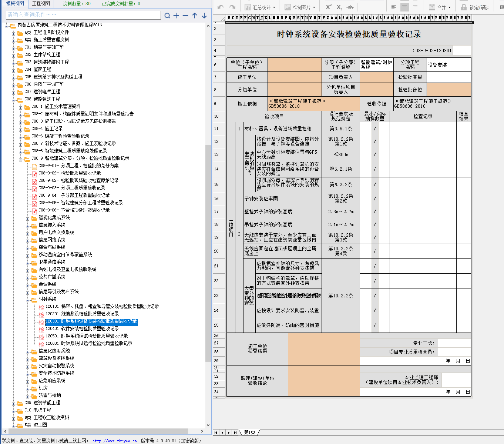
Task: Collapse the C08 智能建筑工程 node
Action: 13,100
